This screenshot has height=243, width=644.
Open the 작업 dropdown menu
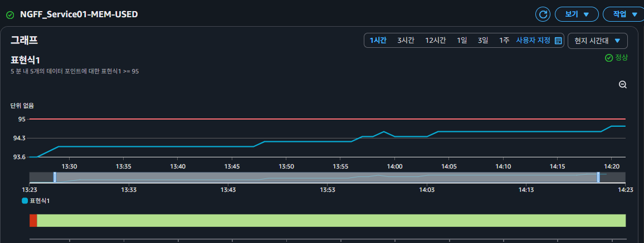click(x=623, y=14)
